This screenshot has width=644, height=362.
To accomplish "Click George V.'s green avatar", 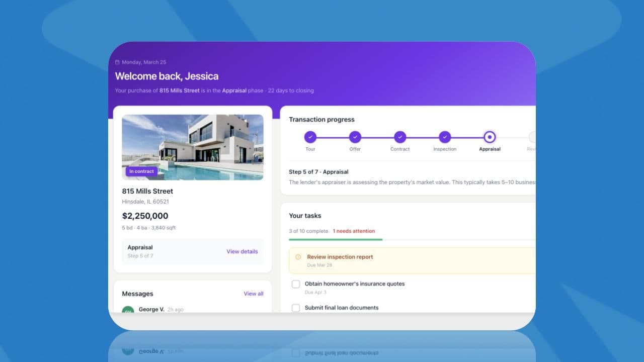I will (128, 309).
